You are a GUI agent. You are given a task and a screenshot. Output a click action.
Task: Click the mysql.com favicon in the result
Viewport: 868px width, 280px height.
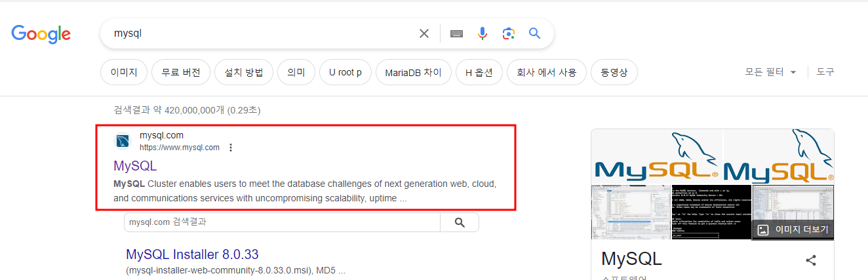[x=123, y=141]
